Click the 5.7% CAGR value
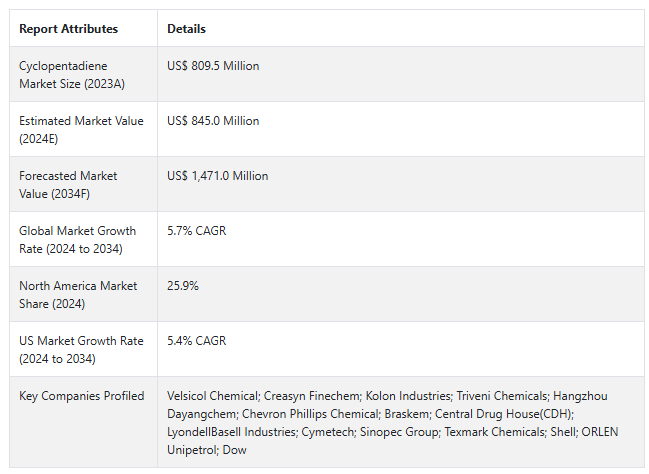The image size is (649, 474). click(197, 231)
